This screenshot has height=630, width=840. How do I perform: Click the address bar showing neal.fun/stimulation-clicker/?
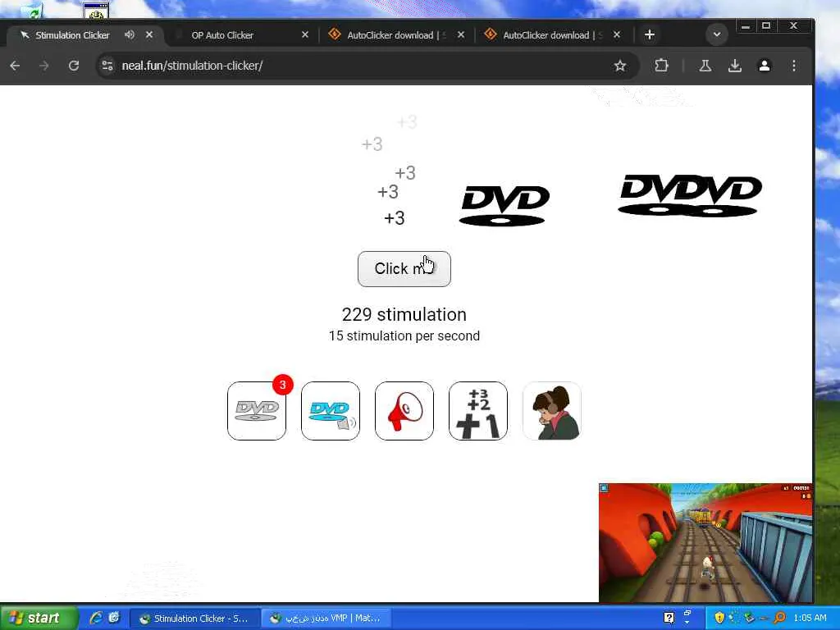click(367, 66)
